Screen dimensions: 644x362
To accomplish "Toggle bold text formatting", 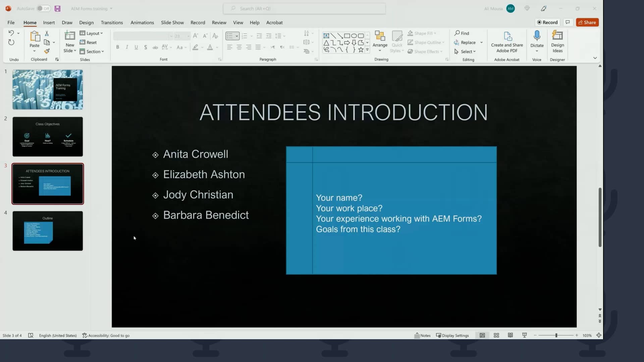I will click(117, 47).
